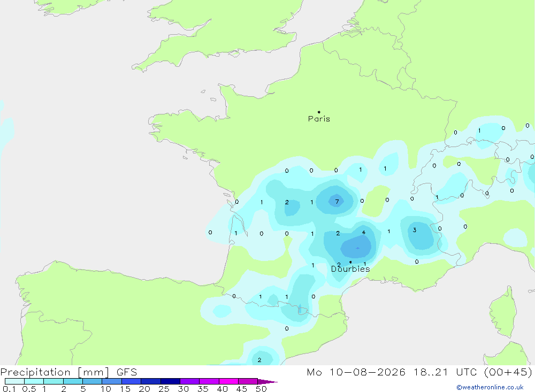This screenshot has height=392, width=535.
Task: Pick the legend swatch between 20 and 25
Action: point(150,381)
